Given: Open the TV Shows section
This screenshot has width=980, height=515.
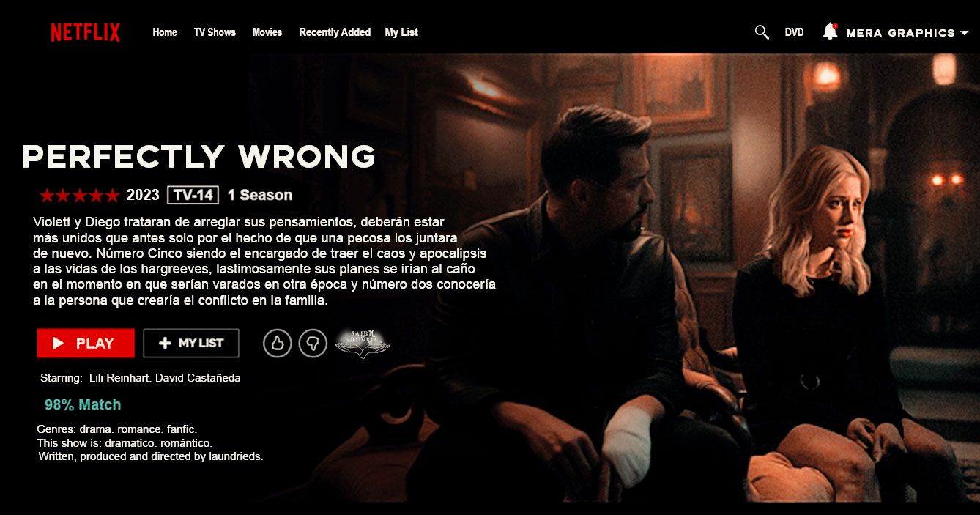Looking at the screenshot, I should 215,32.
